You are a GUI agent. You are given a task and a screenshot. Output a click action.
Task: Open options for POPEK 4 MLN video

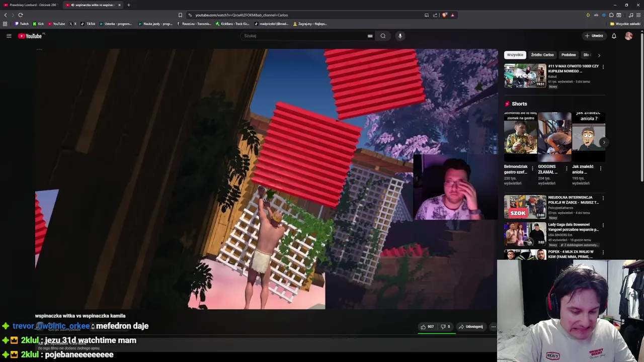click(603, 252)
